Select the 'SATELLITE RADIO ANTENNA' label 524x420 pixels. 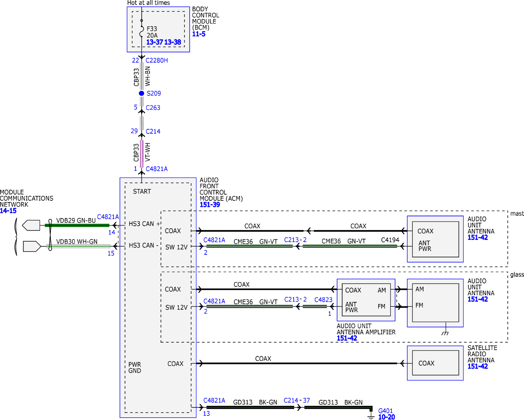[482, 354]
